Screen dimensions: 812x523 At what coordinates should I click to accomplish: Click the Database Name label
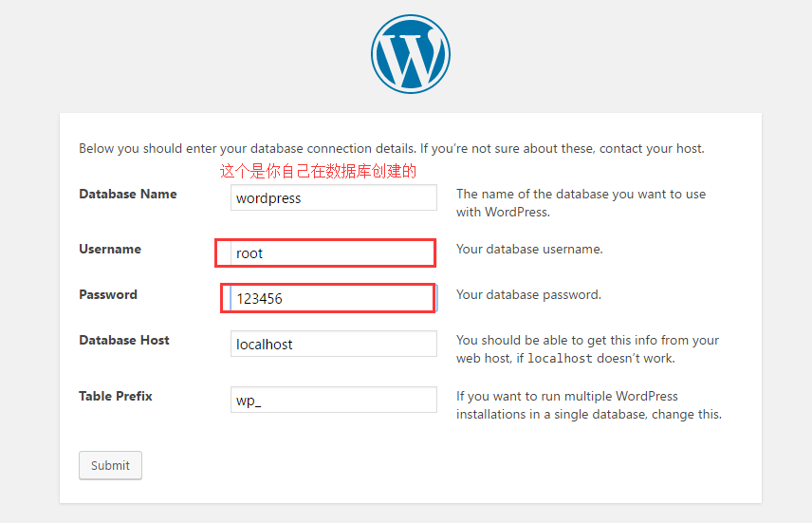(x=128, y=194)
